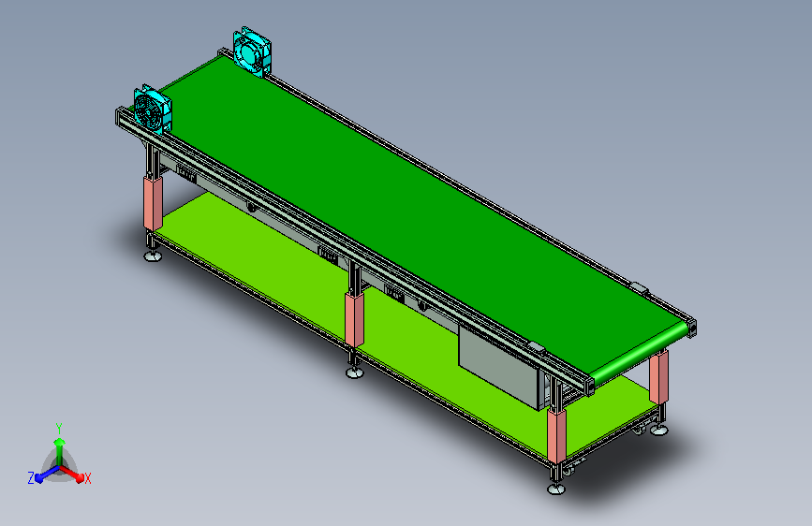This screenshot has width=812, height=526.
Task: Select the pink leg cover under the belt roller end
Action: click(658, 377)
